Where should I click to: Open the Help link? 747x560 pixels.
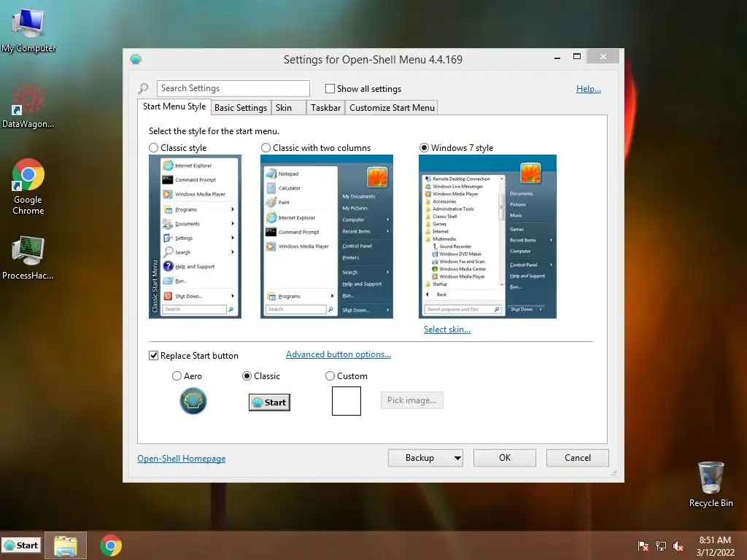(x=589, y=89)
